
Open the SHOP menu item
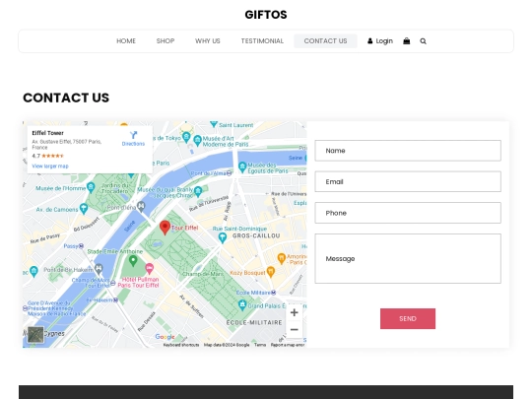(166, 41)
